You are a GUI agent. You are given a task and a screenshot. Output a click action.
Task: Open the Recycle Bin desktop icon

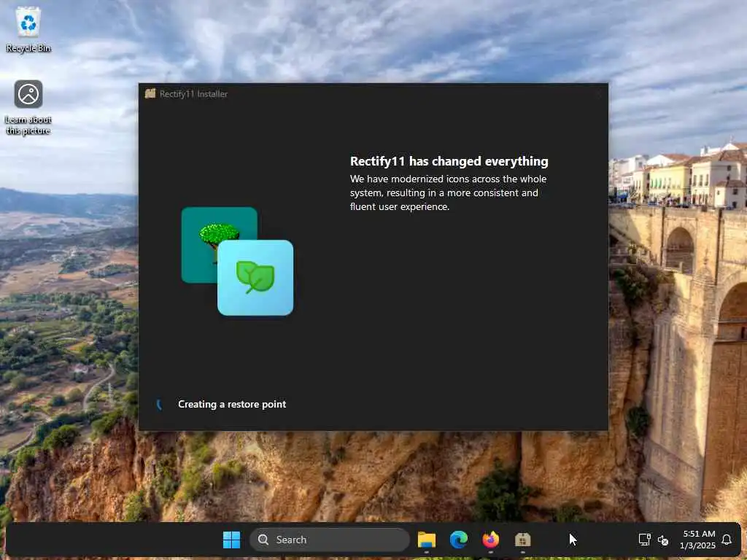[x=28, y=29]
